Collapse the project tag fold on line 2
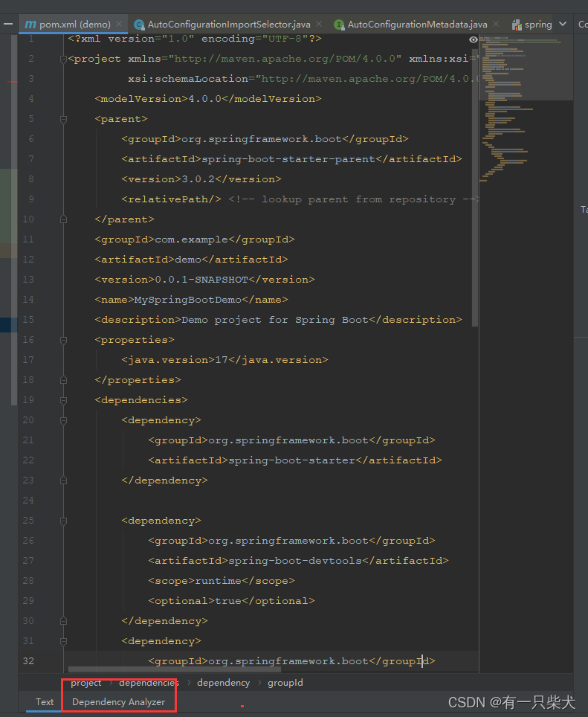The height and width of the screenshot is (717, 588). [63, 59]
